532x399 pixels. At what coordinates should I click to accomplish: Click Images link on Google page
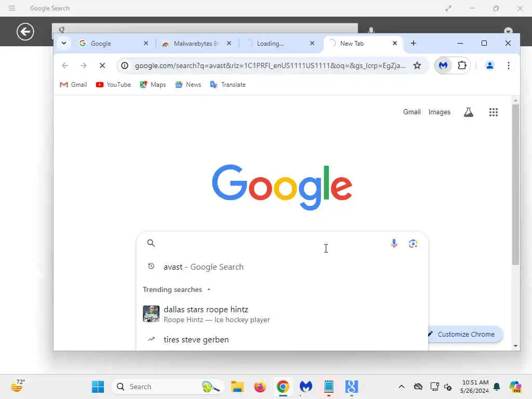pyautogui.click(x=440, y=112)
